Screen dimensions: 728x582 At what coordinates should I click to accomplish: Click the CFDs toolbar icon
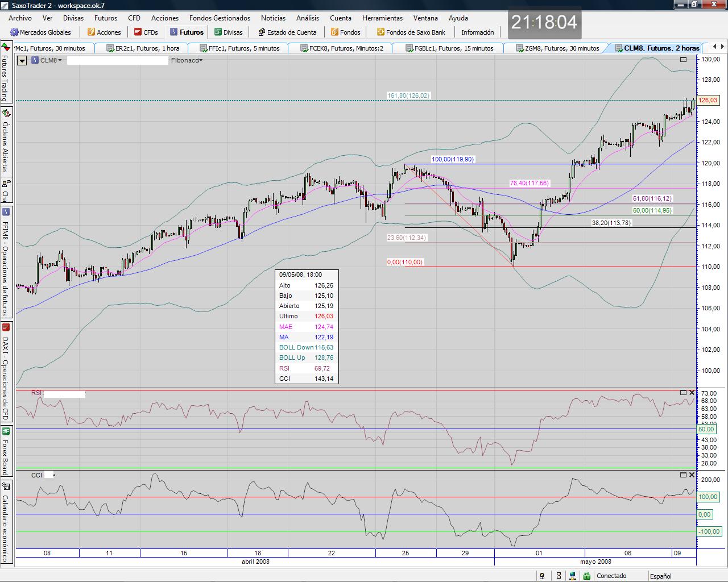click(x=138, y=32)
